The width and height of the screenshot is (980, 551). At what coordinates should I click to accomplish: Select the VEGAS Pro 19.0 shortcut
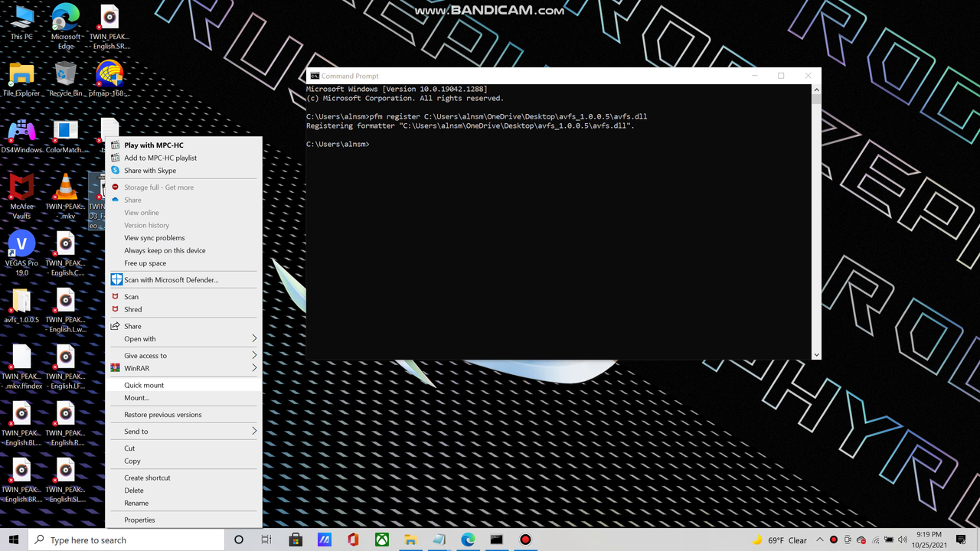(21, 253)
